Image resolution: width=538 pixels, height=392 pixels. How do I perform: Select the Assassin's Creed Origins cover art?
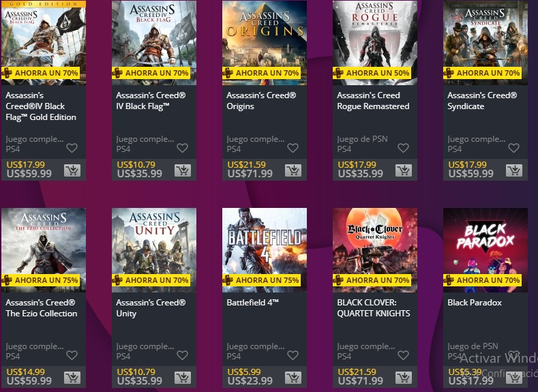(x=265, y=42)
